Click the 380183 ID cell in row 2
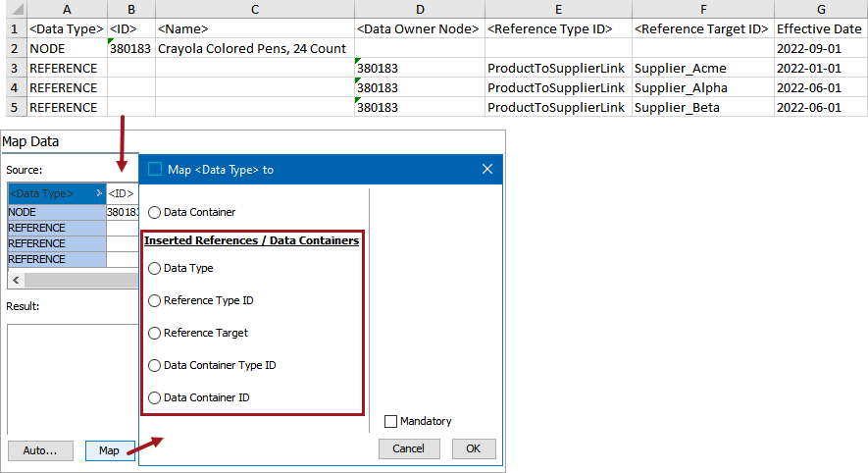 tap(131, 49)
